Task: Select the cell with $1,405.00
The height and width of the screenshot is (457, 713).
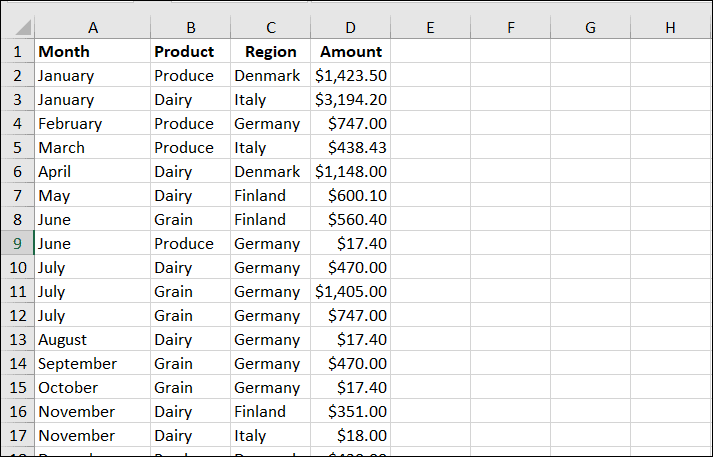Action: tap(351, 291)
